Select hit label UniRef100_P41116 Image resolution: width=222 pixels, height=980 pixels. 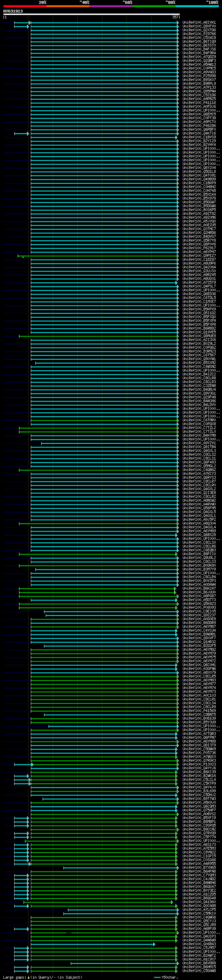point(199,103)
